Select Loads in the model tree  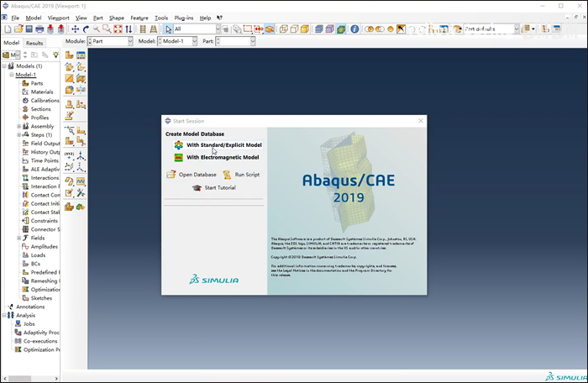(38, 255)
